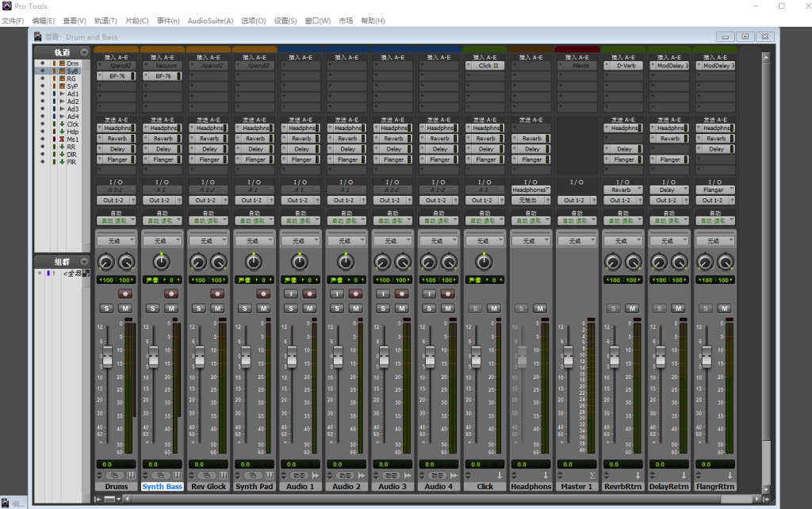Turn the Synth Bass pan knob
This screenshot has height=509, width=812.
[x=162, y=262]
